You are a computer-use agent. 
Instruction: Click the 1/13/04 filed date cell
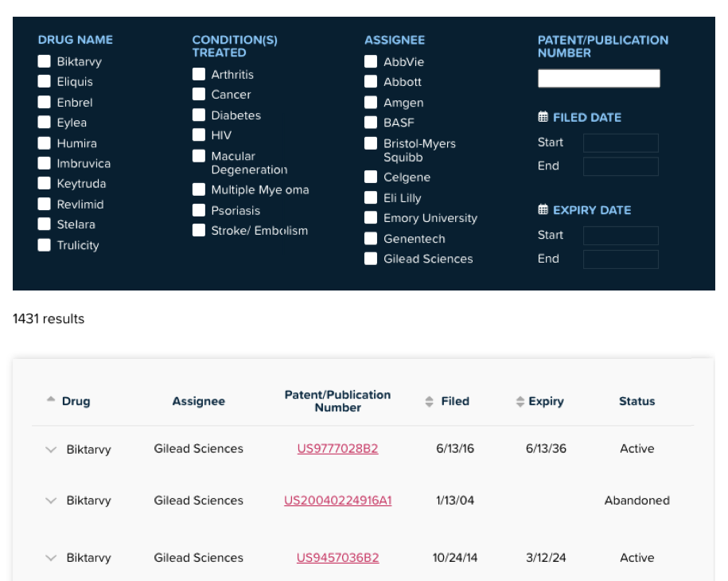pyautogui.click(x=455, y=500)
